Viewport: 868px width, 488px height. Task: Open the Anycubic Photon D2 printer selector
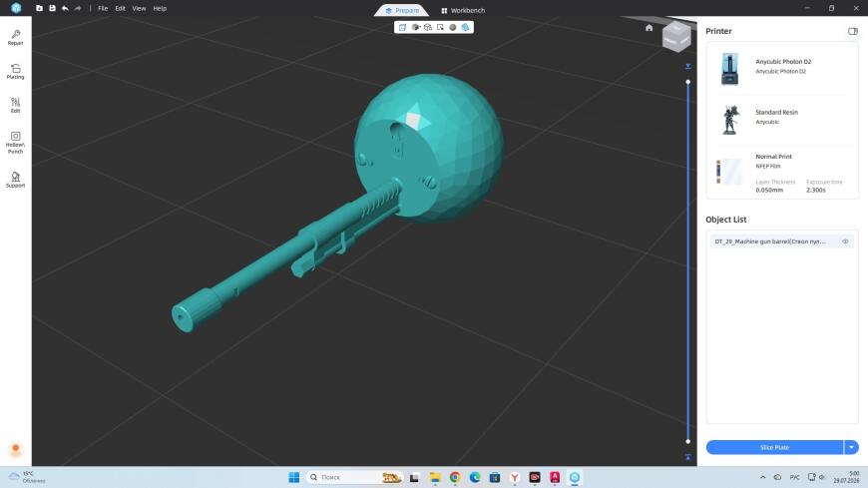click(781, 69)
